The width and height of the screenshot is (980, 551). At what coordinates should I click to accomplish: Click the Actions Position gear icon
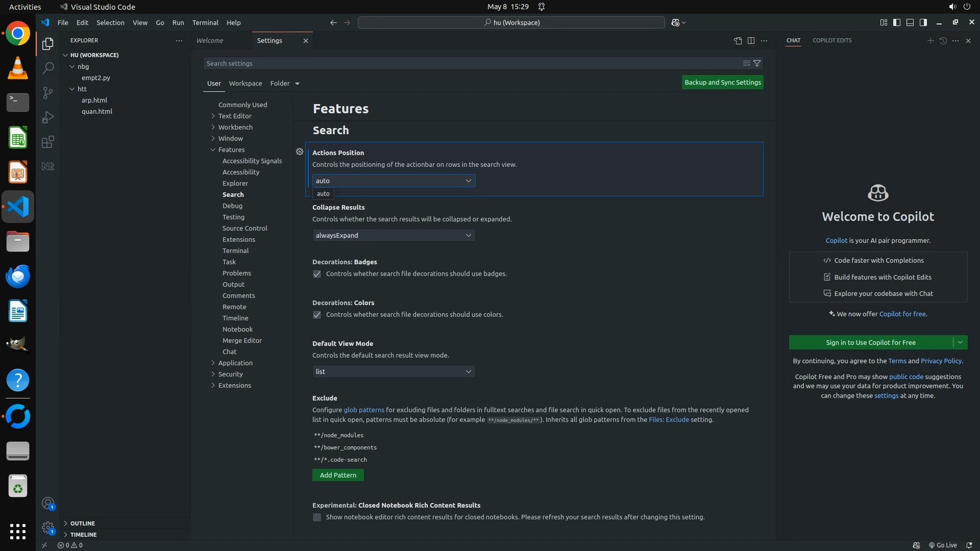tap(300, 152)
